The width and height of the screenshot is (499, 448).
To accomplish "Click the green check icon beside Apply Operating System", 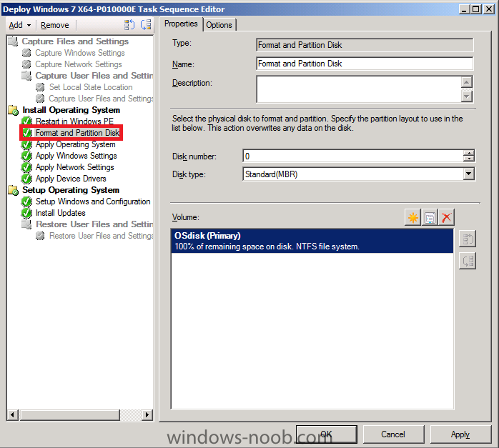I will click(x=26, y=144).
